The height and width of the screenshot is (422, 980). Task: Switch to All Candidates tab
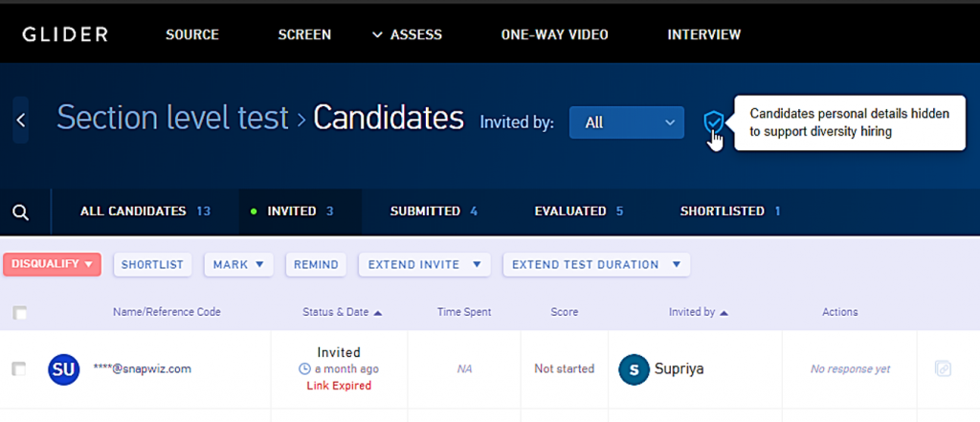pyautogui.click(x=145, y=211)
